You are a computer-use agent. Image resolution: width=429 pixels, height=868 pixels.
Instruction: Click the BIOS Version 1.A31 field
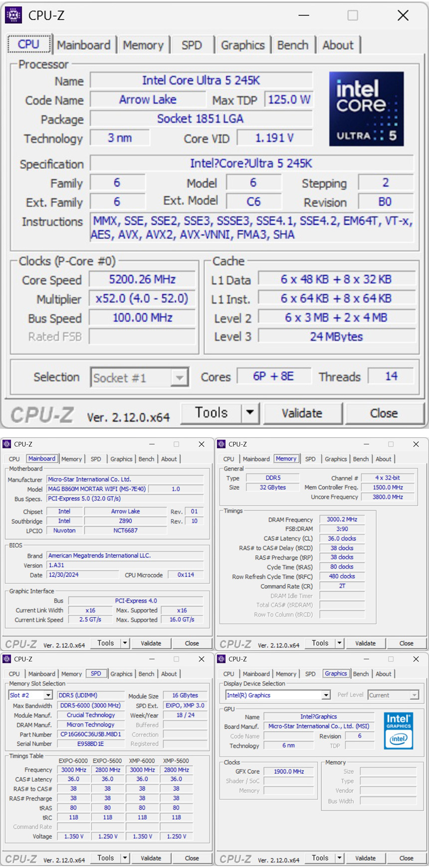click(x=125, y=565)
